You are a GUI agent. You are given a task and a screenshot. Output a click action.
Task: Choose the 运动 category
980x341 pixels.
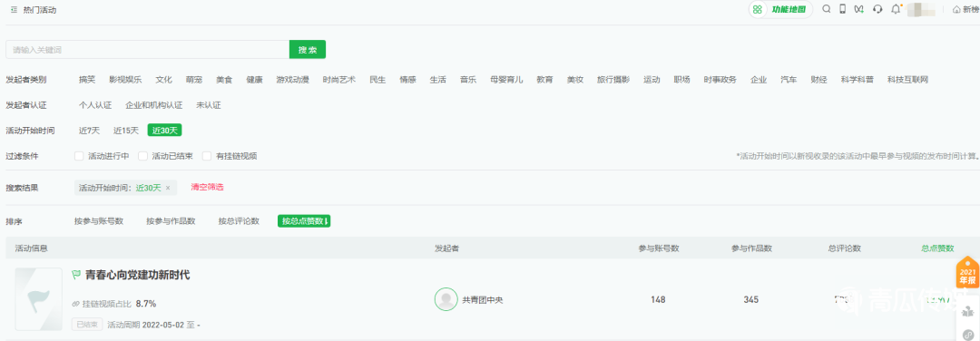pos(652,80)
